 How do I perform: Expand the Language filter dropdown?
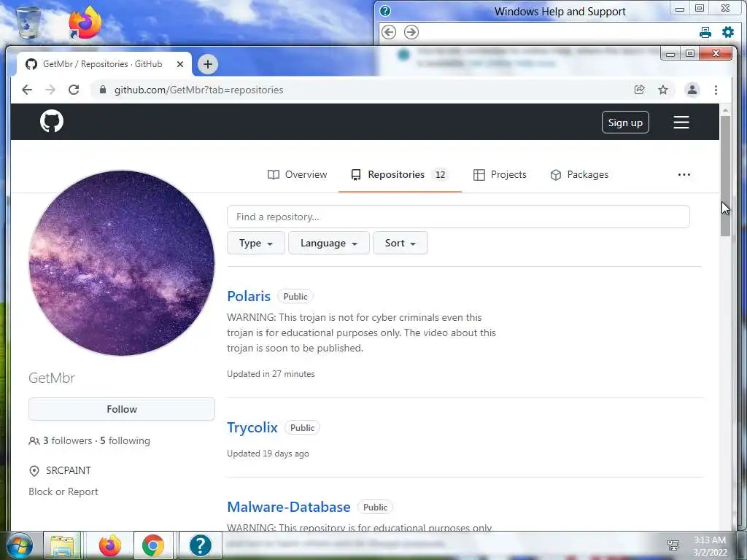(329, 244)
